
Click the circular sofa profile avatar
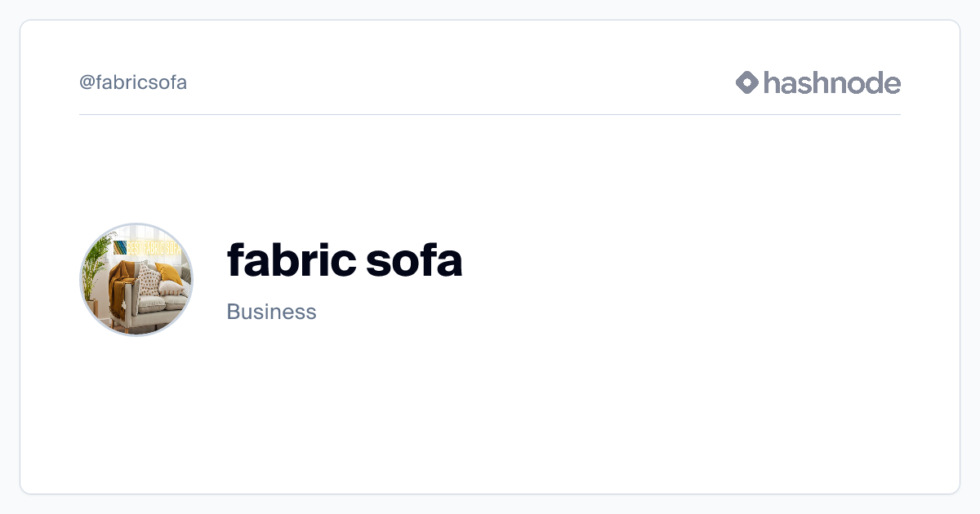[x=136, y=279]
